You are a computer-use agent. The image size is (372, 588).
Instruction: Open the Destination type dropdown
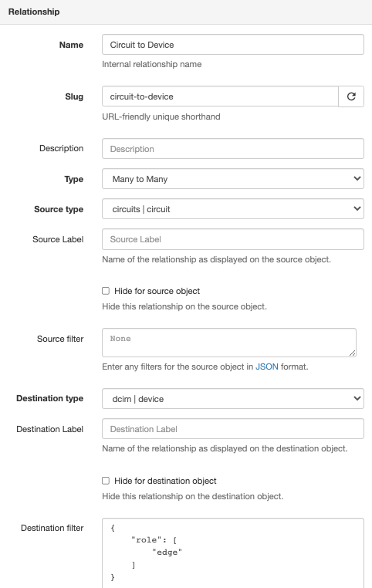coord(233,399)
